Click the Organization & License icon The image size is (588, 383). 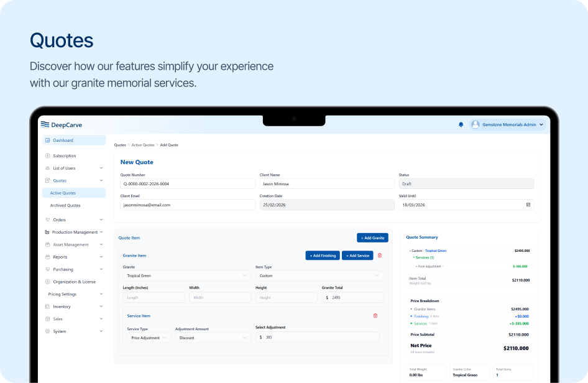pyautogui.click(x=48, y=282)
